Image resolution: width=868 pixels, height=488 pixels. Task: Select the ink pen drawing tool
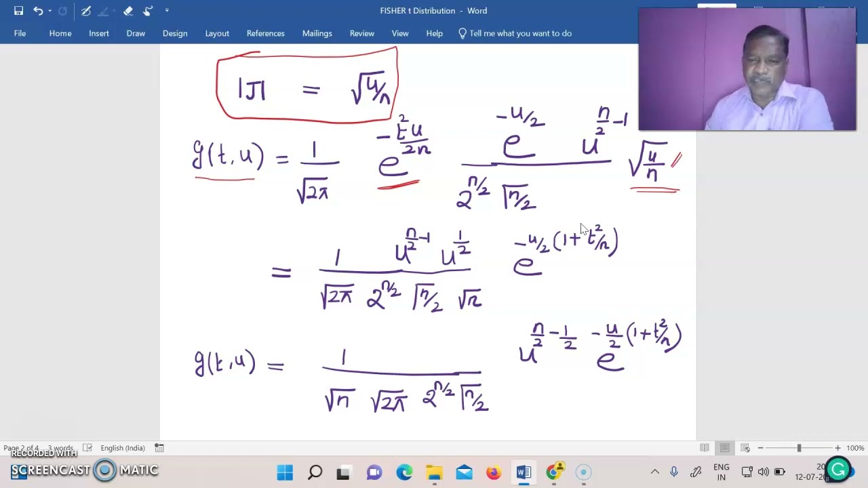86,11
